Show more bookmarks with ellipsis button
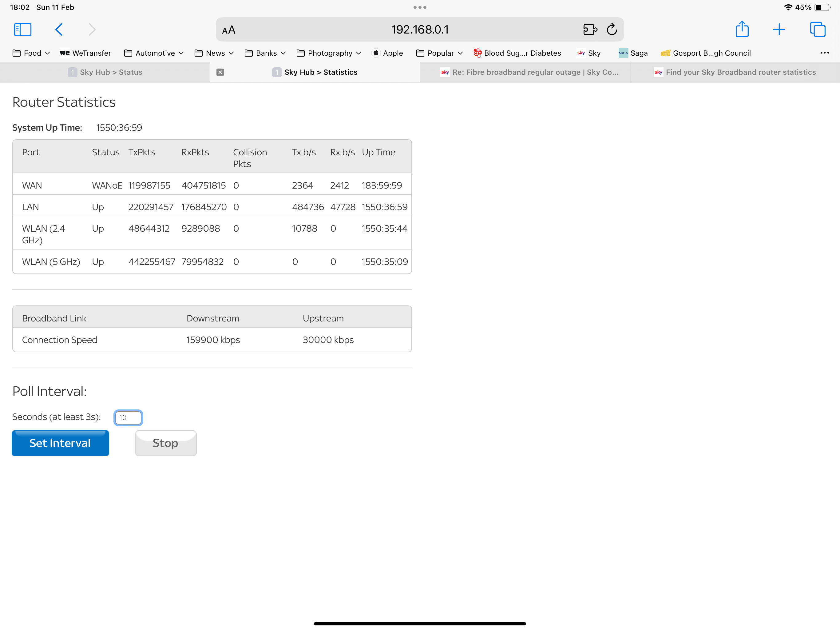 coord(824,53)
